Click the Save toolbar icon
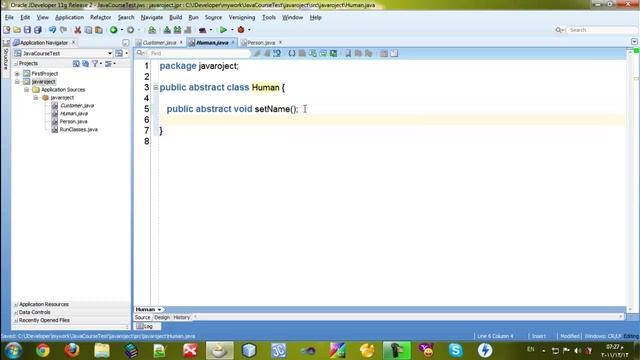640x360 pixels. click(27, 30)
